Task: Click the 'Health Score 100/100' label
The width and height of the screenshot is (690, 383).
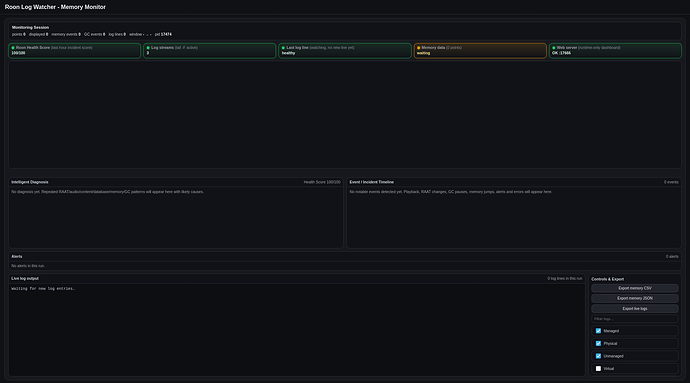Action: [x=322, y=182]
